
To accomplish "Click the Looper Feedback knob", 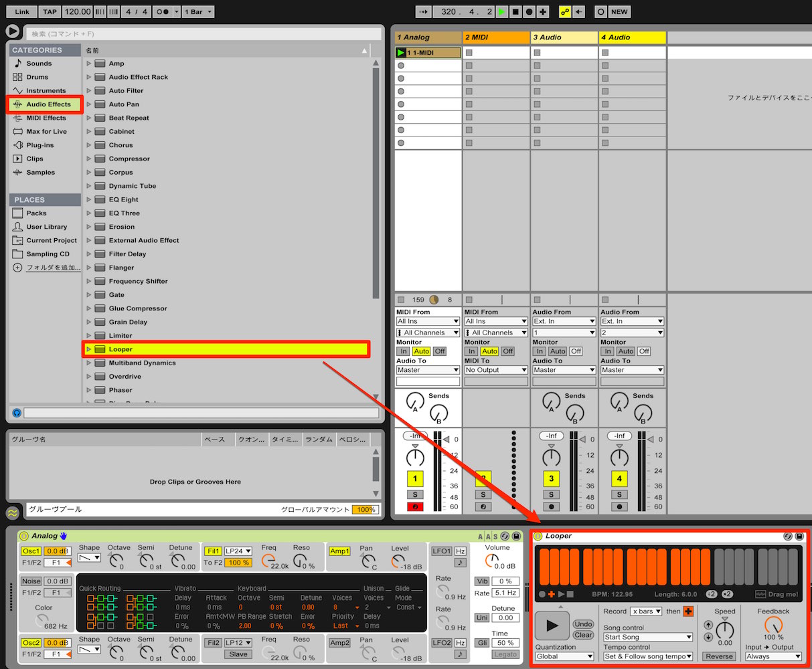I will 773,626.
